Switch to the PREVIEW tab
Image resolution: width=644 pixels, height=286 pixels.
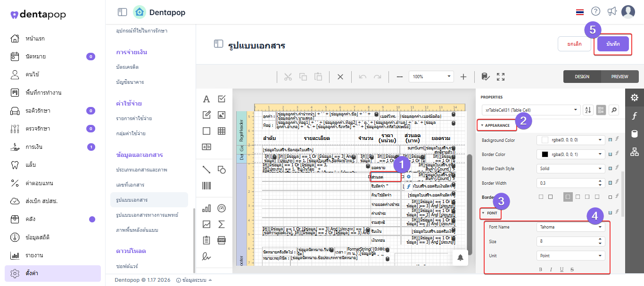click(x=620, y=76)
